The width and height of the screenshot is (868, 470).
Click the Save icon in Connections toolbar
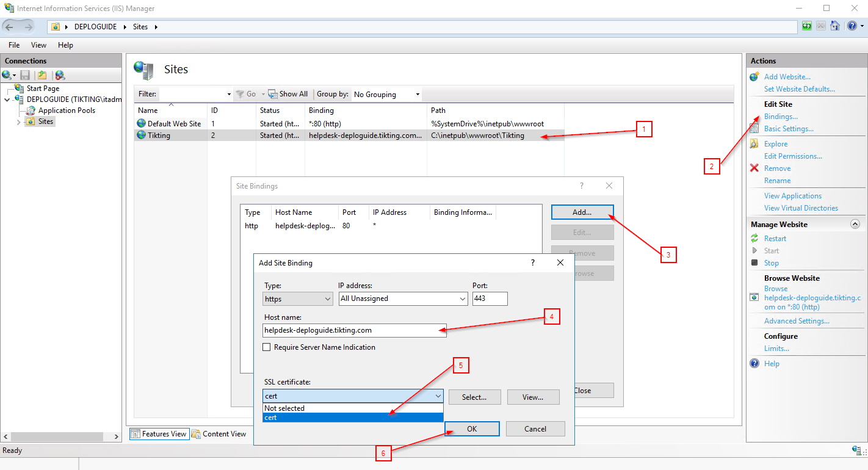click(25, 75)
